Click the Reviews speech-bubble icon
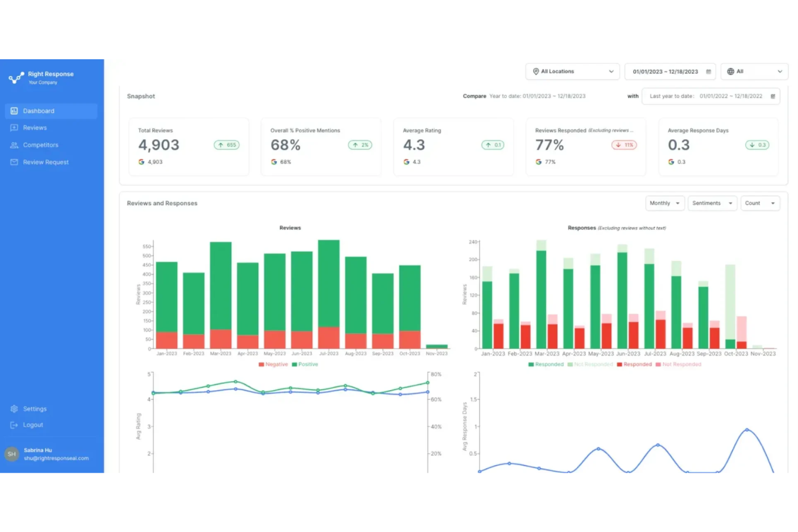The height and width of the screenshot is (532, 798). coord(13,128)
